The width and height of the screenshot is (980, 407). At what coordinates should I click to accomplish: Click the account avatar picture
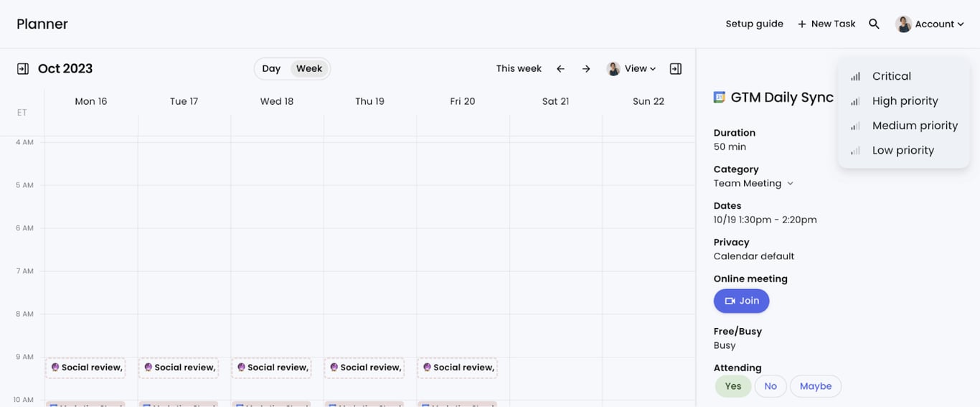(x=904, y=24)
